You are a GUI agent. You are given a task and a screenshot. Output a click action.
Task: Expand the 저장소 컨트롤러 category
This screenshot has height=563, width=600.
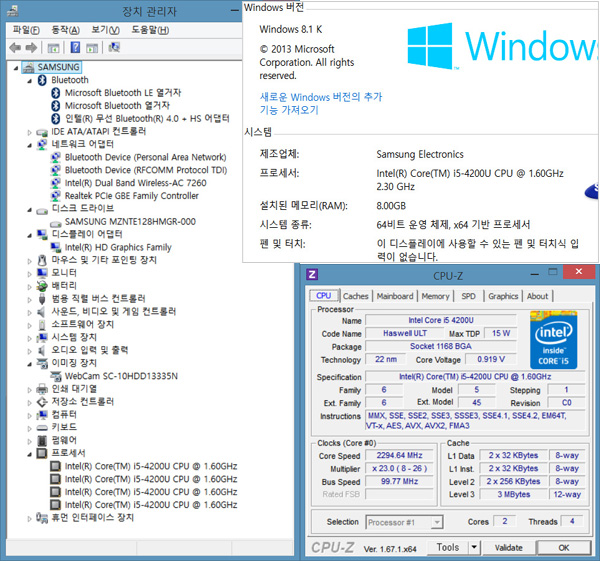click(29, 403)
